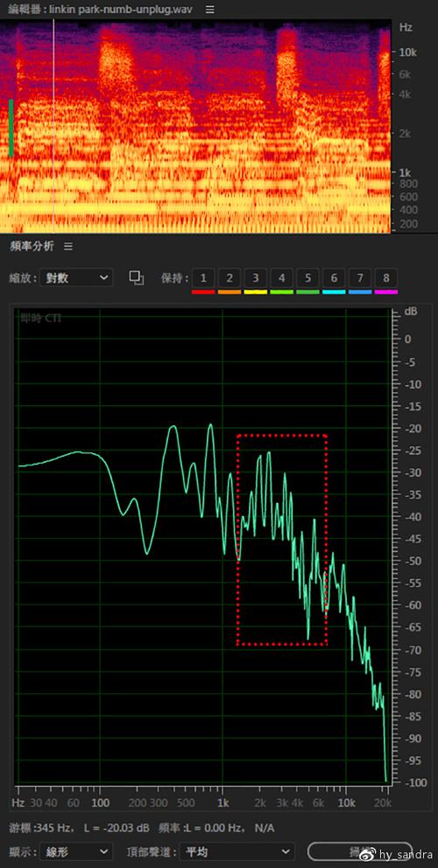Click the red color bar under hold 1

tap(203, 291)
